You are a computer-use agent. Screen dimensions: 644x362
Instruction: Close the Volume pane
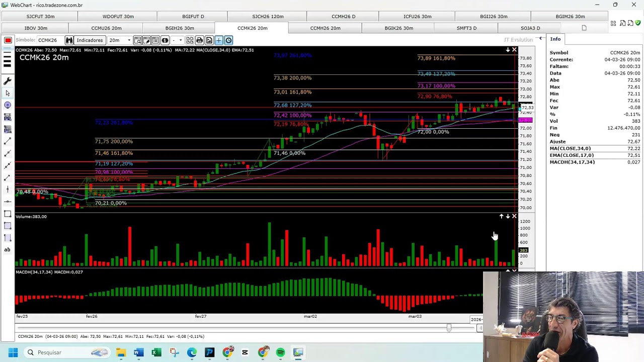[514, 216]
